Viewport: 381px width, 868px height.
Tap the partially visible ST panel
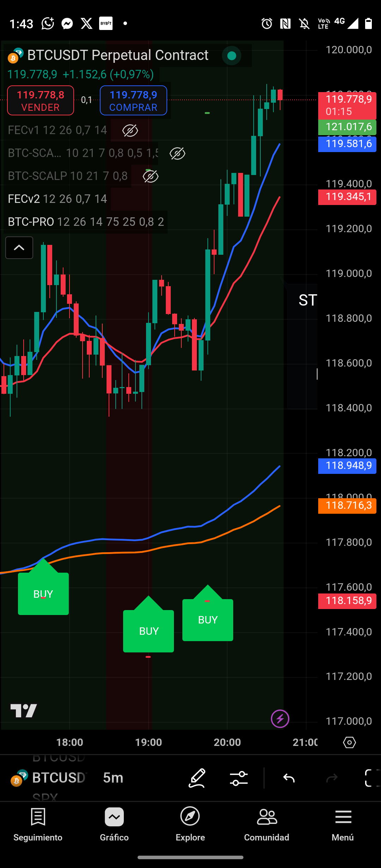pos(303,346)
